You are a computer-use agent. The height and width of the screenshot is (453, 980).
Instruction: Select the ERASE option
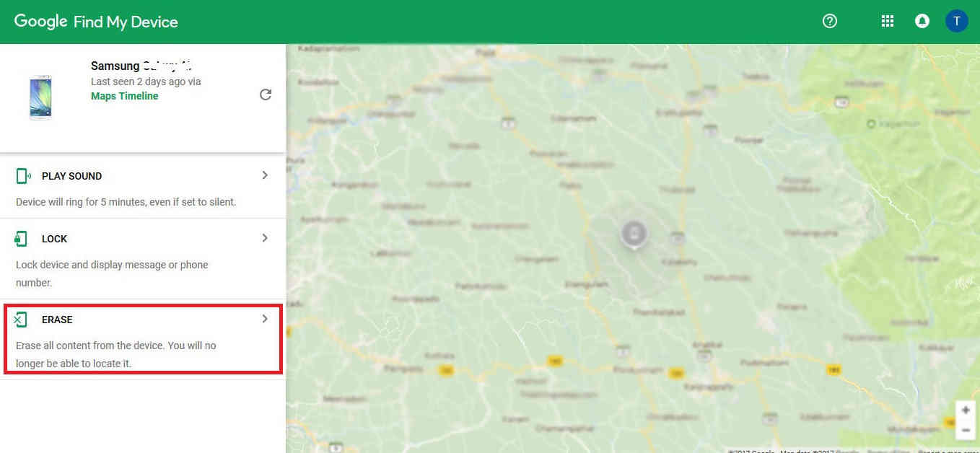[57, 320]
